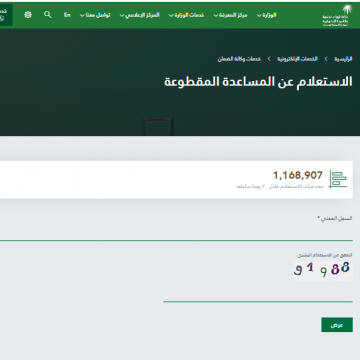Image resolution: width=360 pixels, height=360 pixels.
Task: Click the 1,168,907 inquiry counter
Action: 298,175
